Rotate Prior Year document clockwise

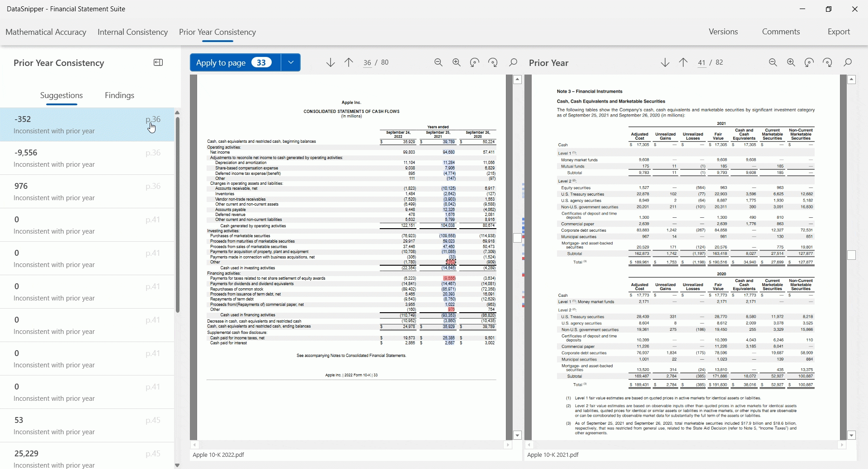pos(828,62)
